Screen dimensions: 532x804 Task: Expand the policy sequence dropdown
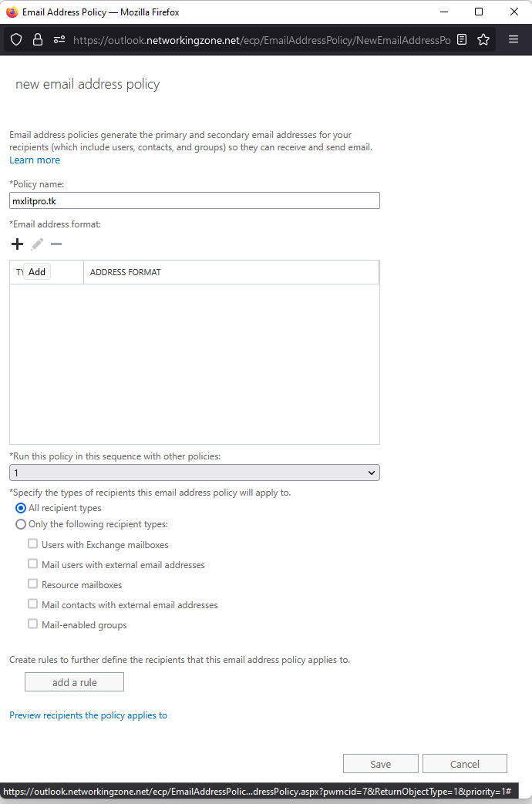tap(194, 473)
